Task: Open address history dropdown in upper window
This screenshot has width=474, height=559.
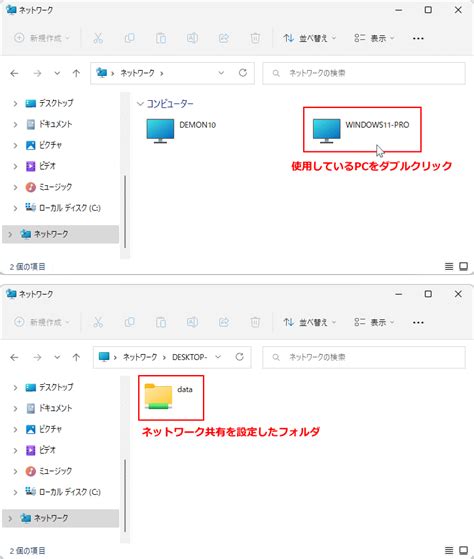Action: pyautogui.click(x=221, y=73)
